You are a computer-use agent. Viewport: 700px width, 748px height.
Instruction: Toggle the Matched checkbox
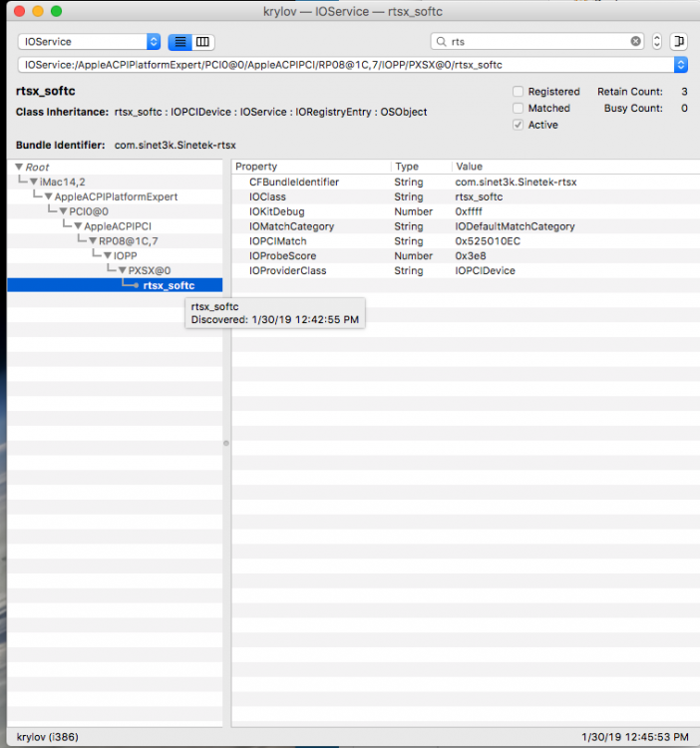[x=518, y=108]
